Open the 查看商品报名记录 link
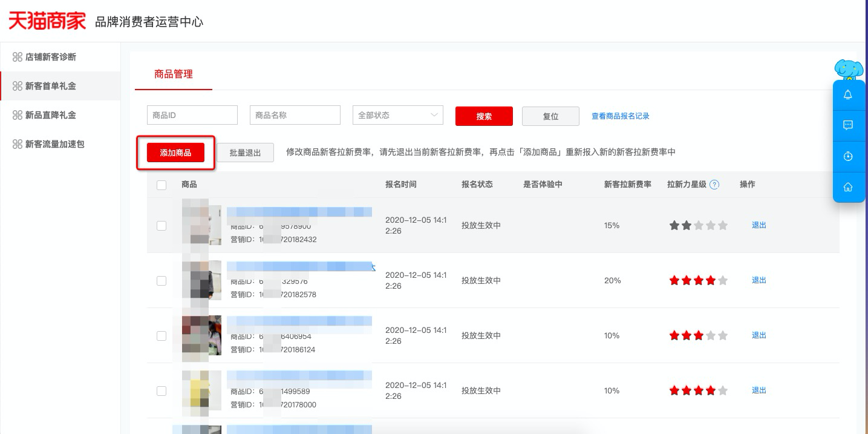 tap(621, 116)
